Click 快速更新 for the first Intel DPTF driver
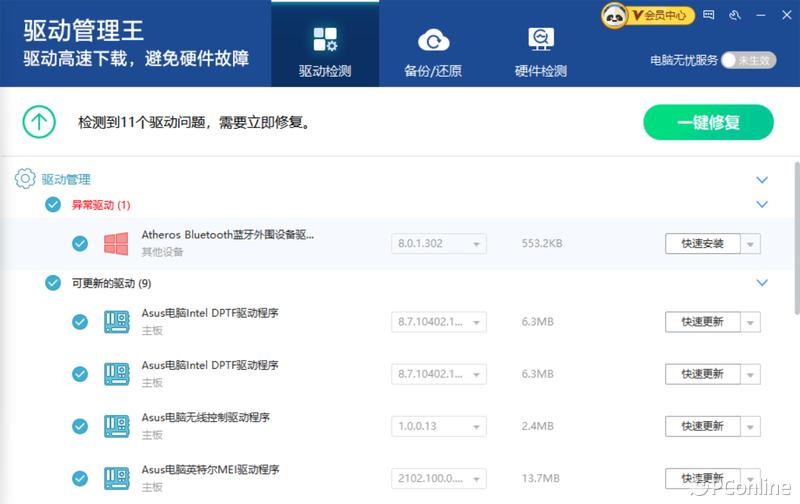800x504 pixels. [x=703, y=322]
